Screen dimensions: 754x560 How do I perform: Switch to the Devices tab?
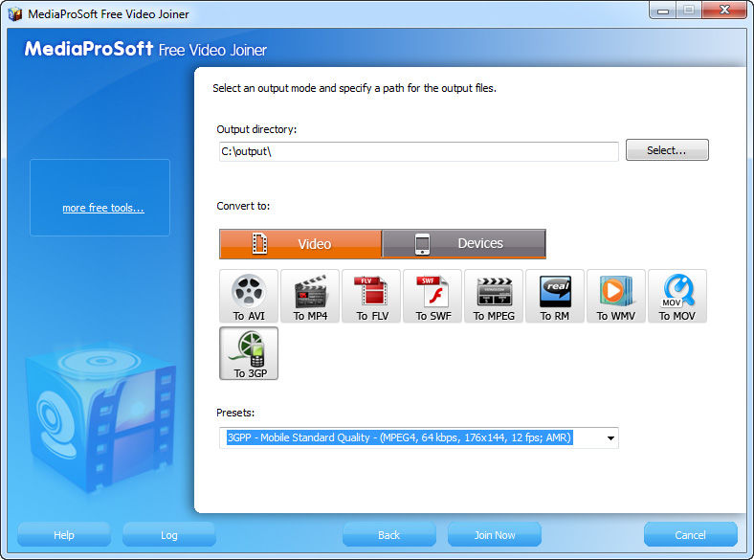click(464, 244)
